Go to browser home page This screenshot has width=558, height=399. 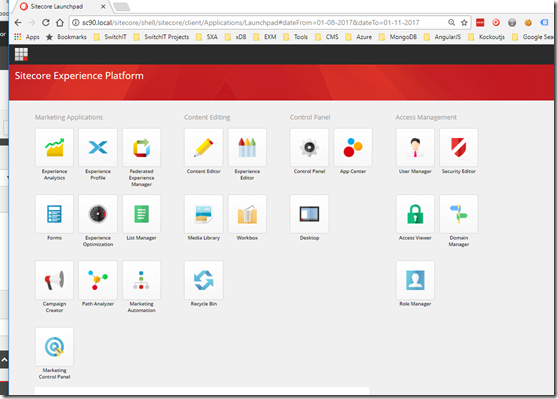click(60, 22)
